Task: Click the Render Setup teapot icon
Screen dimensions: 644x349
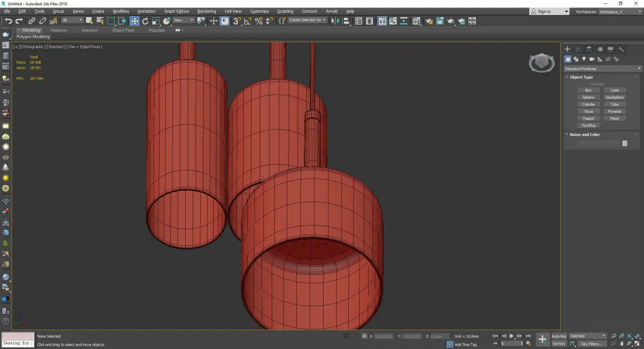Action: click(429, 21)
